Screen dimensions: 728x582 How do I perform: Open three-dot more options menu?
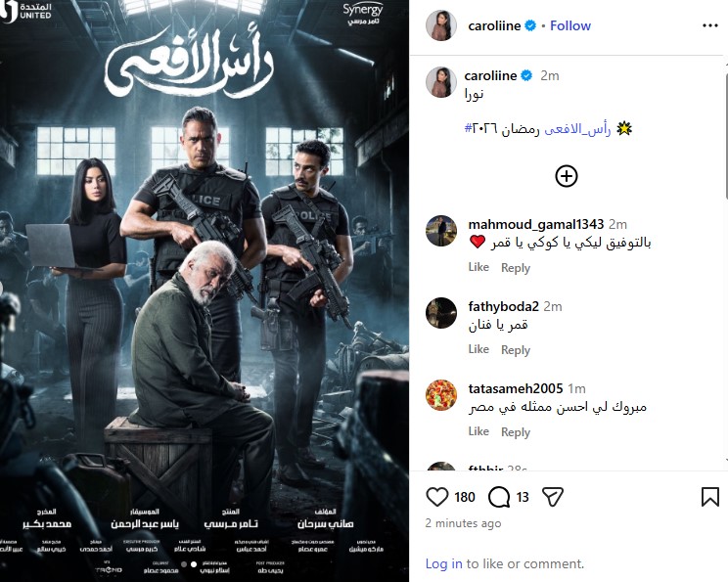(709, 25)
